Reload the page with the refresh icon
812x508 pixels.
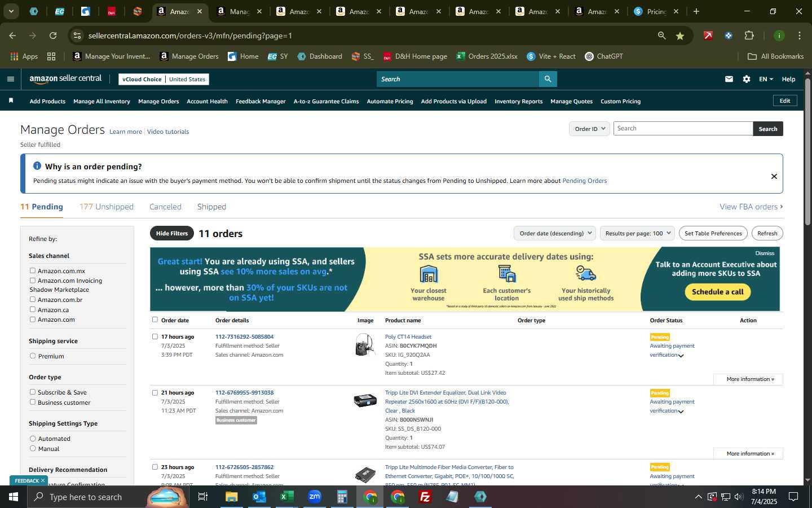tap(53, 36)
